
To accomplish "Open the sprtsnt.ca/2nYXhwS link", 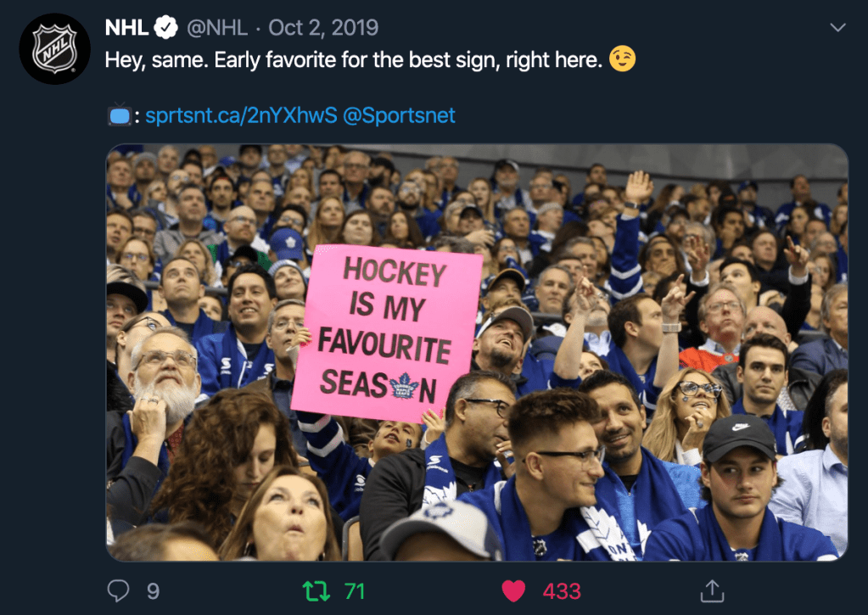I will (x=240, y=115).
